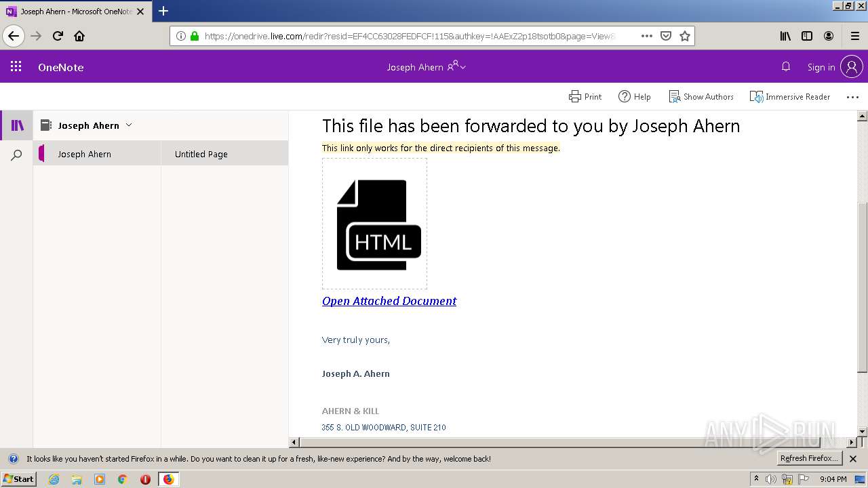Click the notifications bell icon

(786, 66)
